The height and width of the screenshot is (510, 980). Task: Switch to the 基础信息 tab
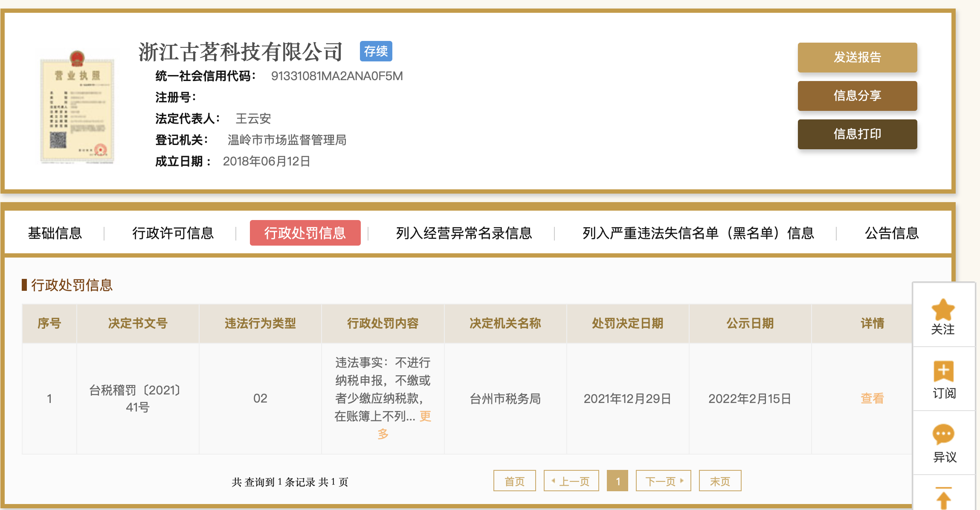(x=55, y=233)
